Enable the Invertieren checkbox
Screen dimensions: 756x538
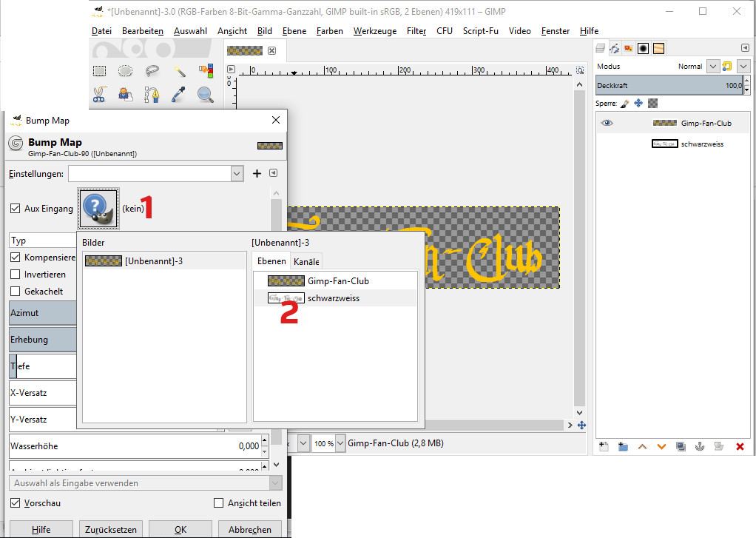point(15,274)
